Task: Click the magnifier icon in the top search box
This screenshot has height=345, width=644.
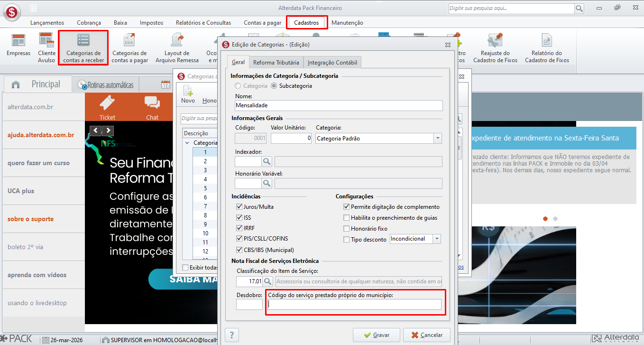Action: click(579, 9)
